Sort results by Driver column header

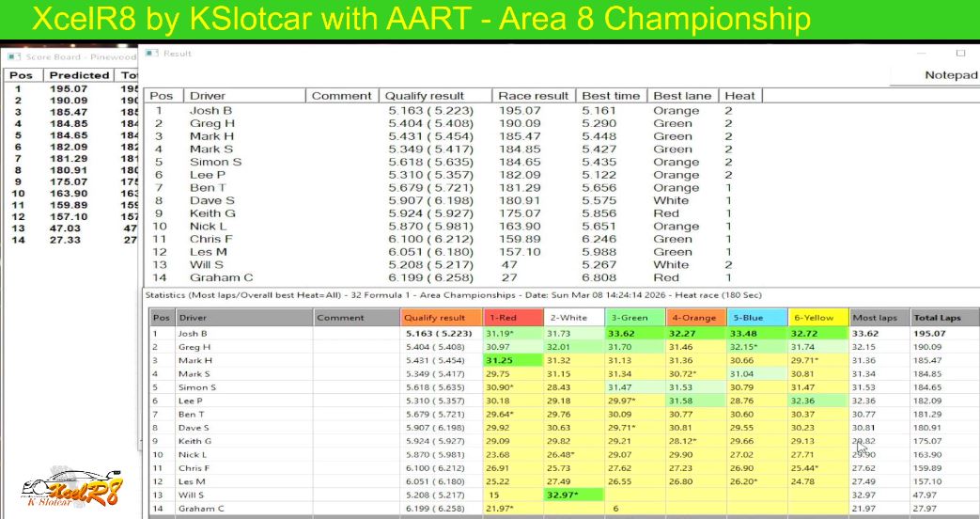(244, 96)
